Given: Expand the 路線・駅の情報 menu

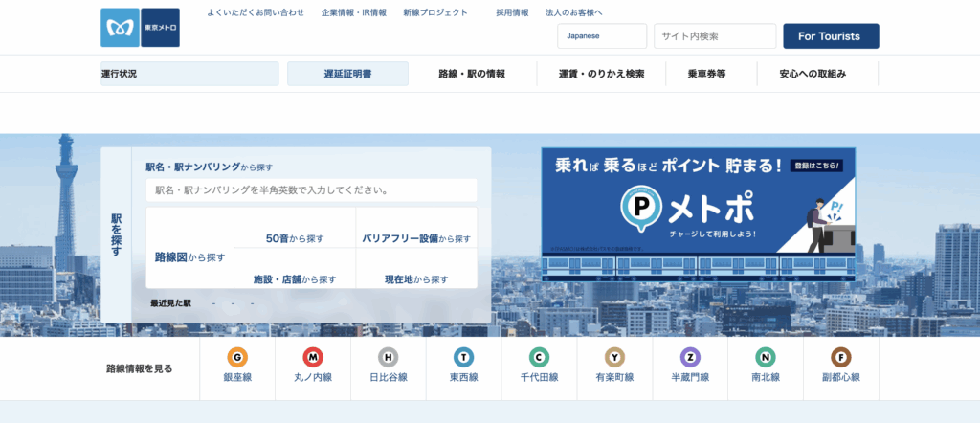Looking at the screenshot, I should [472, 74].
